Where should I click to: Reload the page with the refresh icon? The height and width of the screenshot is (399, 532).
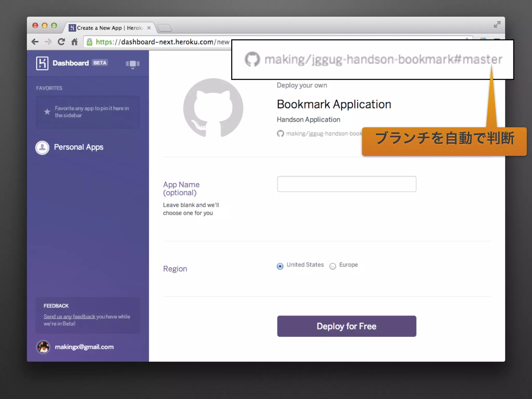pyautogui.click(x=61, y=42)
